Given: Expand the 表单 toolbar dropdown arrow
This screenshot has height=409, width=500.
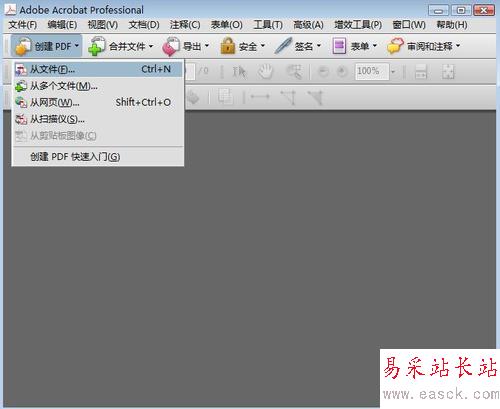Looking at the screenshot, I should point(375,46).
